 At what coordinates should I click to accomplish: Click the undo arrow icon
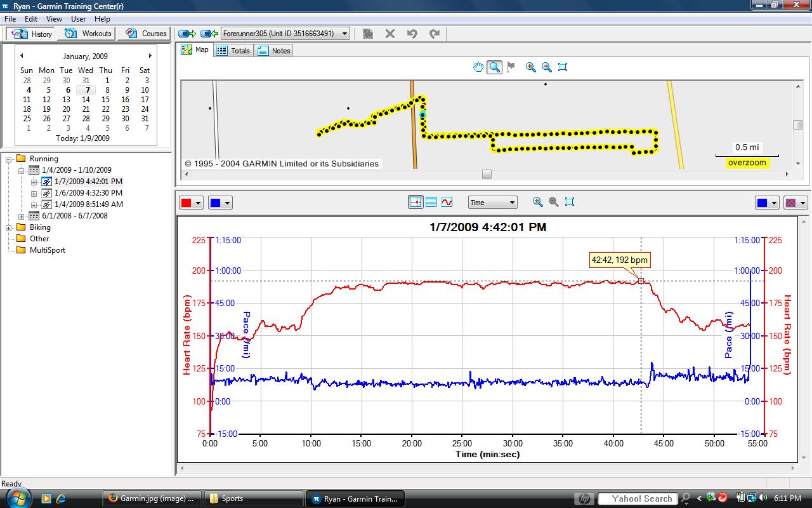click(412, 34)
